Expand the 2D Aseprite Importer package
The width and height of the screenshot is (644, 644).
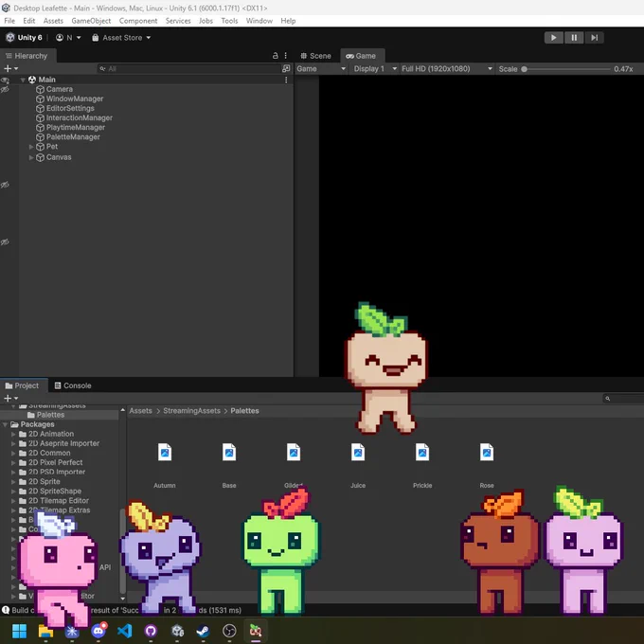[13, 443]
